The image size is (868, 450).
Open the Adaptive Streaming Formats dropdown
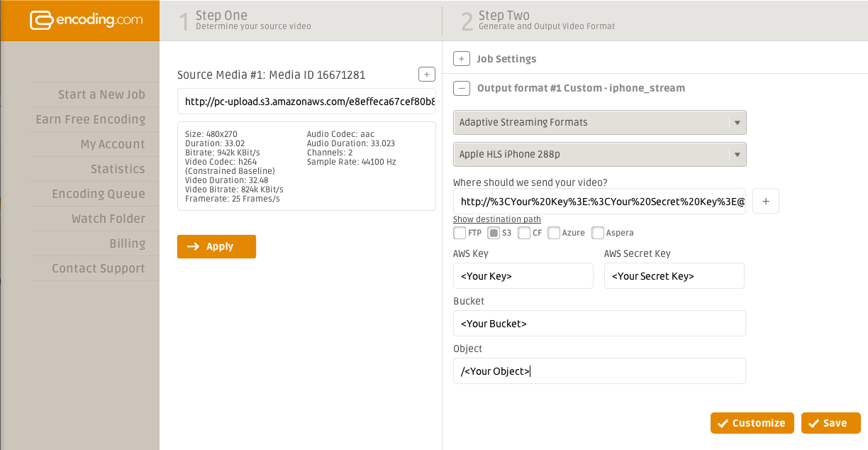click(x=599, y=122)
